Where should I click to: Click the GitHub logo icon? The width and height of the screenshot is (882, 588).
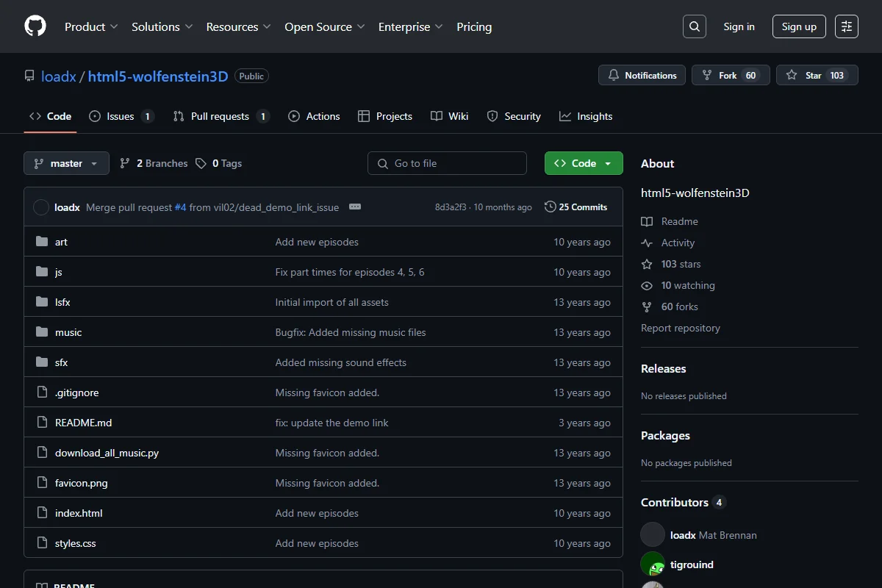(x=35, y=26)
